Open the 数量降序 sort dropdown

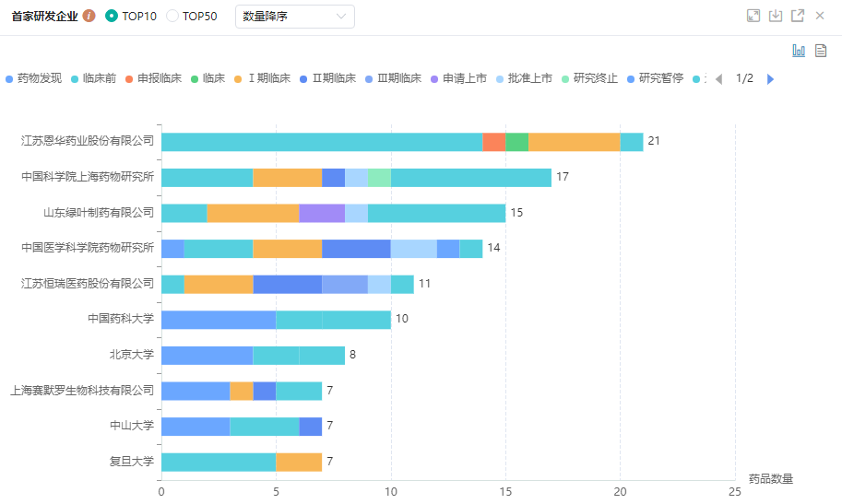point(295,17)
